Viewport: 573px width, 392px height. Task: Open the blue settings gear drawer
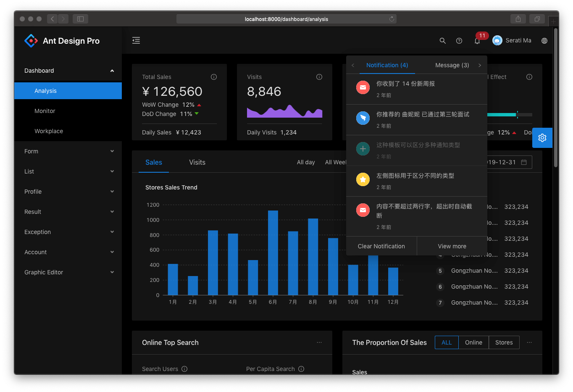542,138
